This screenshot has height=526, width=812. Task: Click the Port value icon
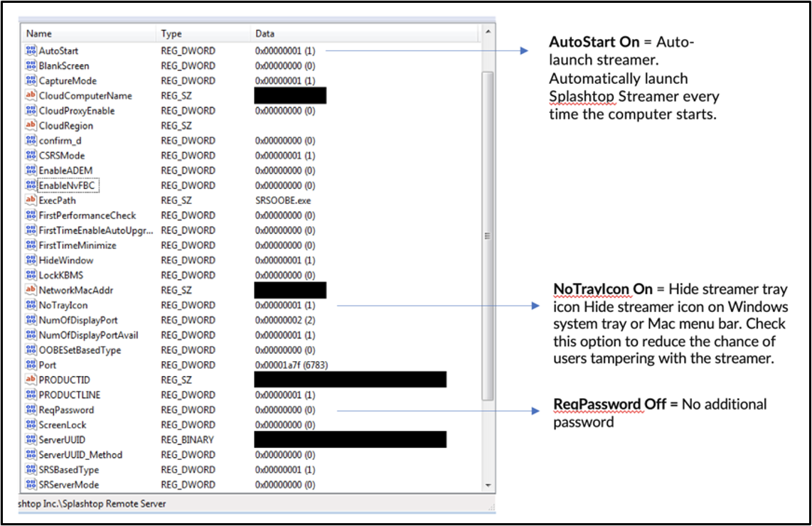click(31, 365)
